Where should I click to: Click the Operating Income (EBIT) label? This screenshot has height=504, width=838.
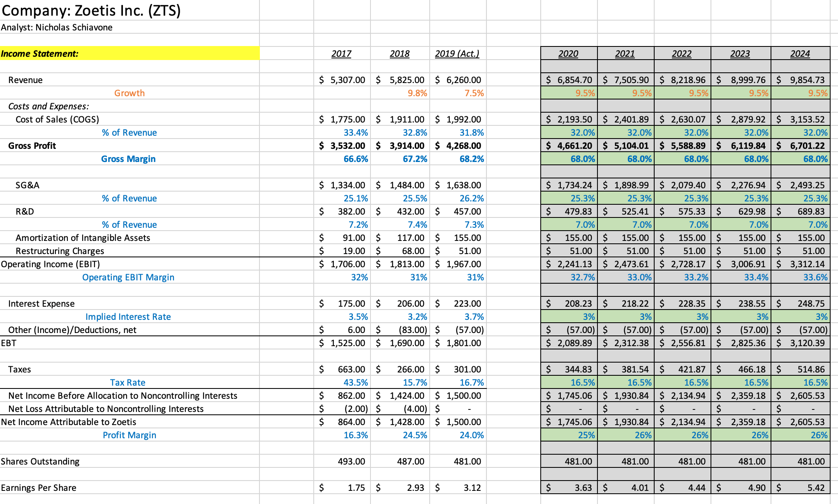pos(51,264)
